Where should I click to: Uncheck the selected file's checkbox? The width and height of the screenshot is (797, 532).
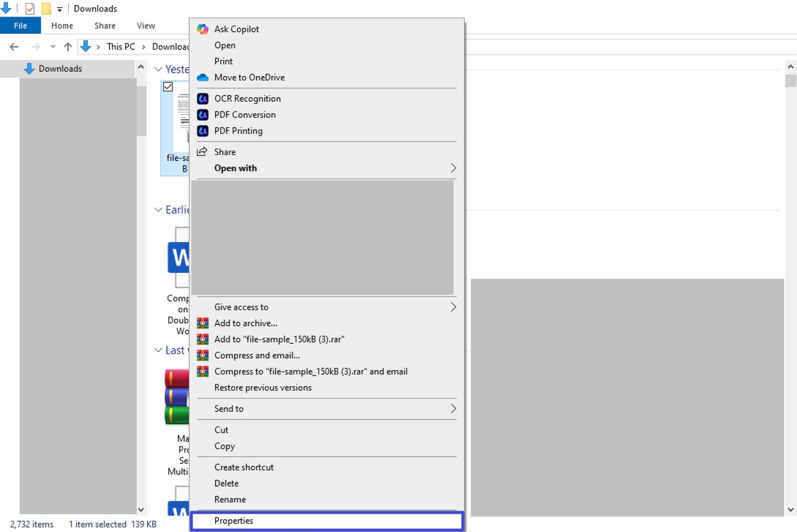[168, 86]
